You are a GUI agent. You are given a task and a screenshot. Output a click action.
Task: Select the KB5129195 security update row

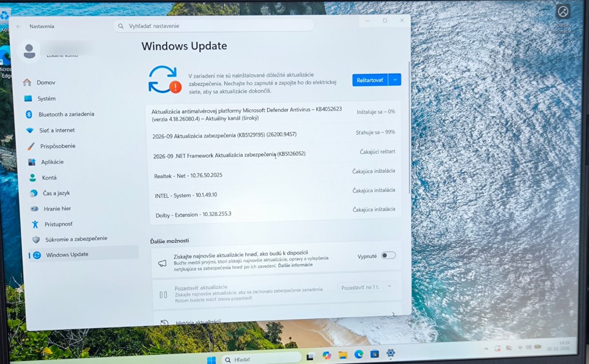[x=274, y=134]
